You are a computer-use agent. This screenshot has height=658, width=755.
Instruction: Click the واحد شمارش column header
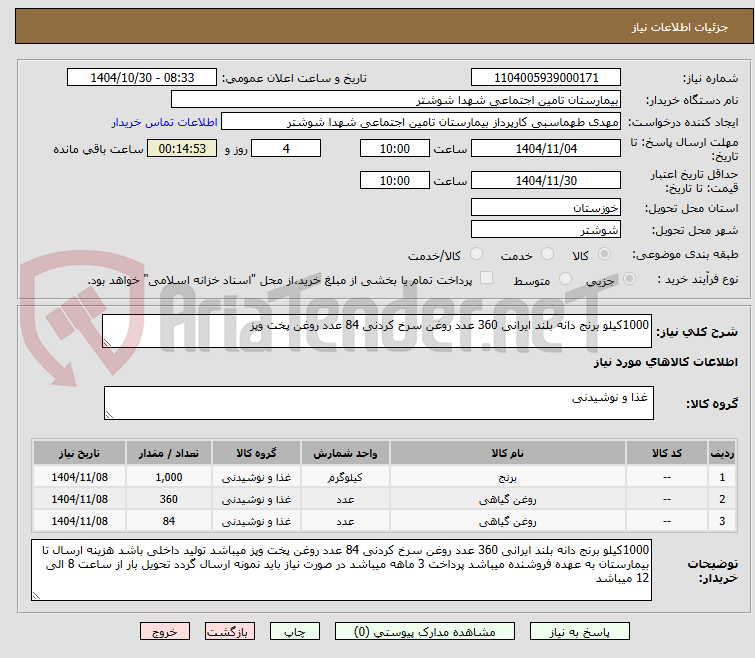345,453
